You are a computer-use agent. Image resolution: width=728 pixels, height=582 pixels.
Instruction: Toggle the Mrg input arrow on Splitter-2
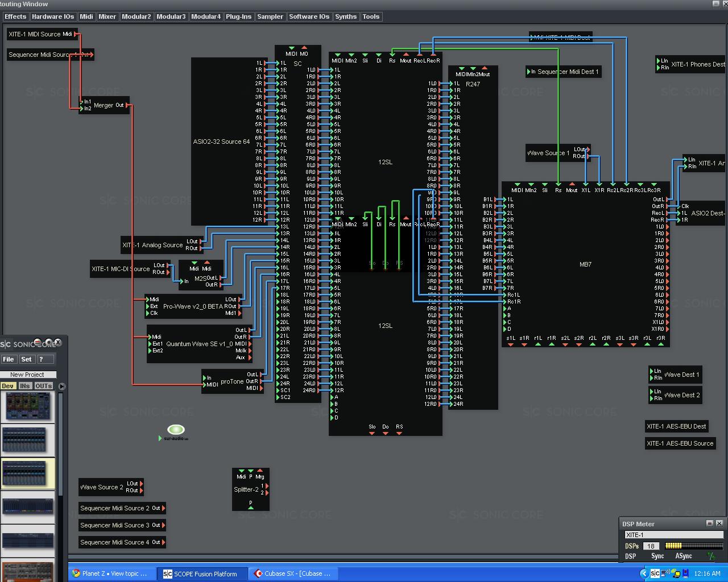260,471
